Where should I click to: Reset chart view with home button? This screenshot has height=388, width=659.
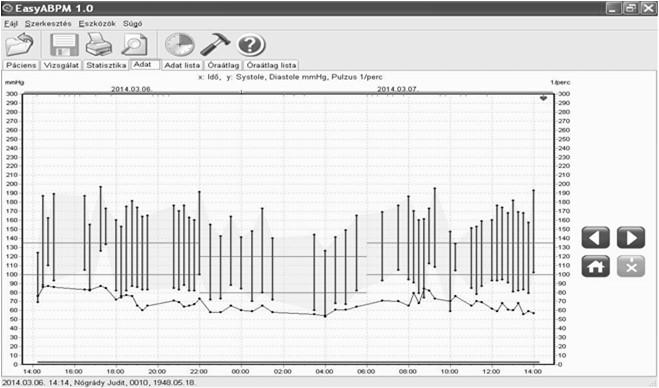click(596, 266)
